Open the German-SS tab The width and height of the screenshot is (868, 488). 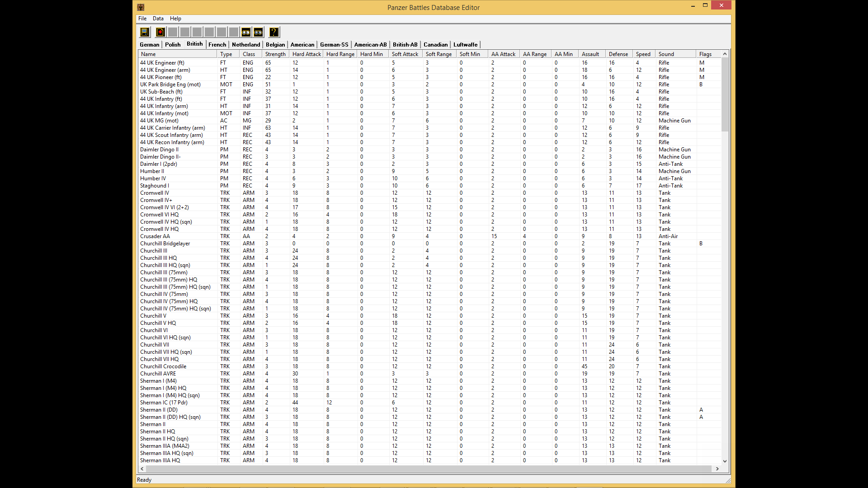coord(334,45)
